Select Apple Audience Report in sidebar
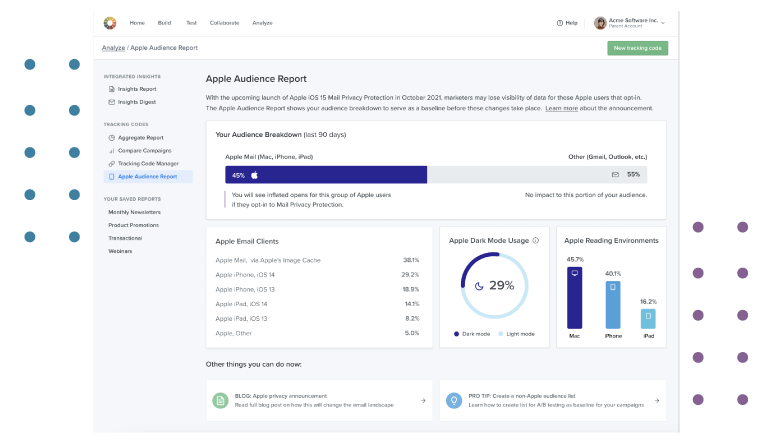 click(x=148, y=177)
